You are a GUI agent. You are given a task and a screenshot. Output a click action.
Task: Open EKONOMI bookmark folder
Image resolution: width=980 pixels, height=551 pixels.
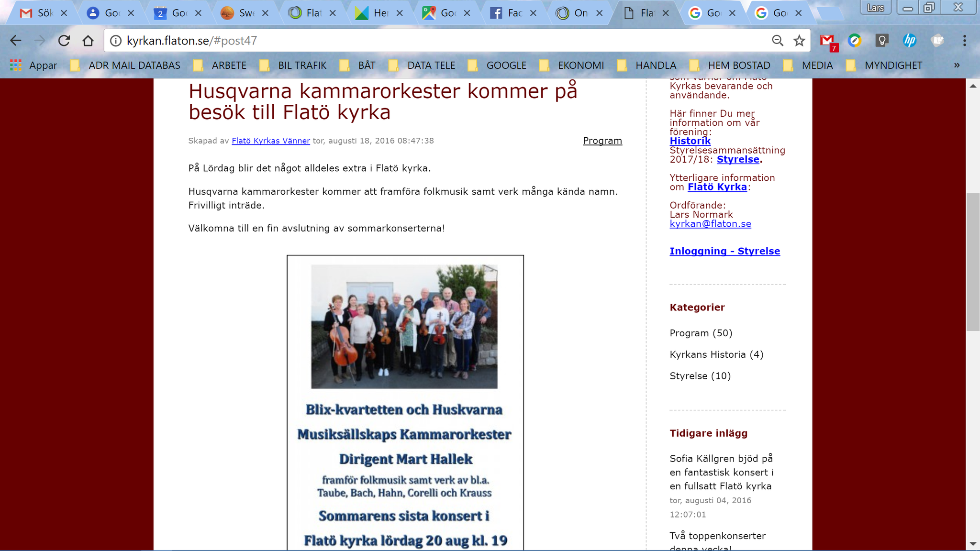coord(572,65)
